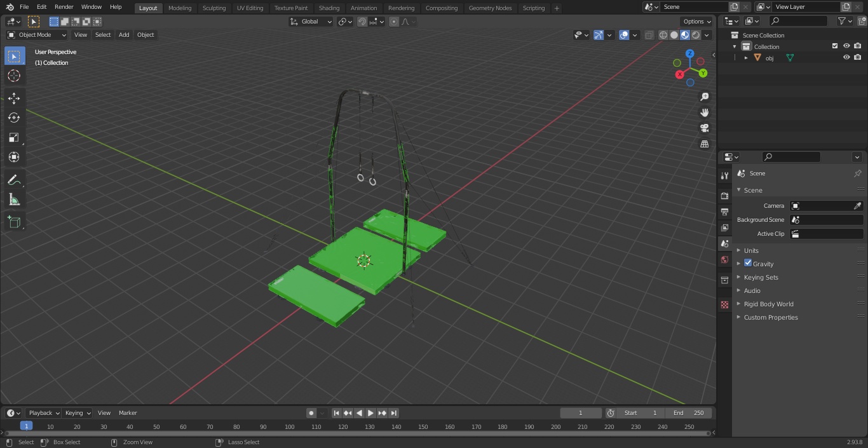Pick the Measure tool
The width and height of the screenshot is (868, 448).
pos(14,200)
